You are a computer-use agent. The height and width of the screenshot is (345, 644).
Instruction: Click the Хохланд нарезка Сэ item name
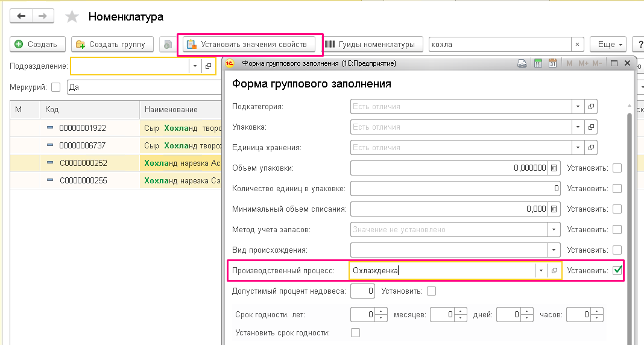click(182, 180)
